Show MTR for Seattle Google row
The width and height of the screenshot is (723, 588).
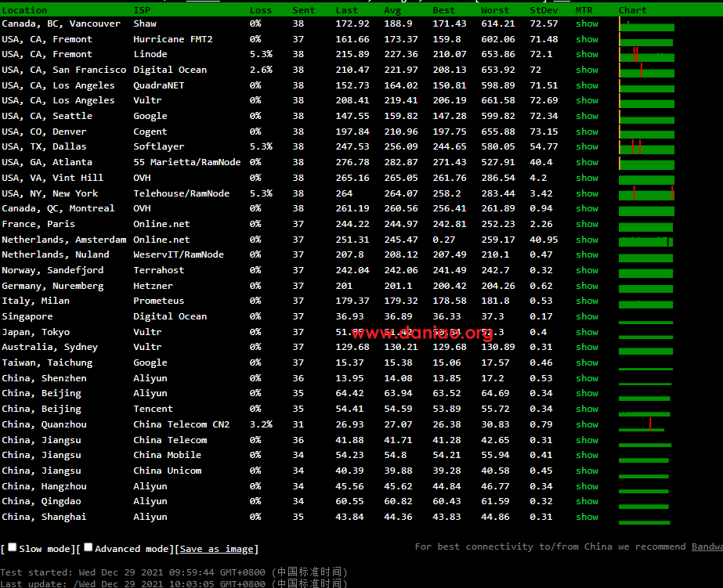[x=587, y=116]
